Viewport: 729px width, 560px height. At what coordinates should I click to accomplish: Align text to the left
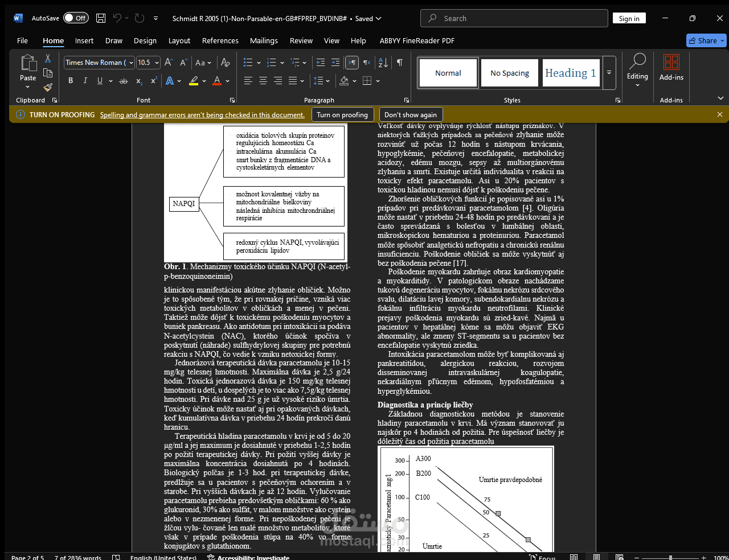coord(248,81)
